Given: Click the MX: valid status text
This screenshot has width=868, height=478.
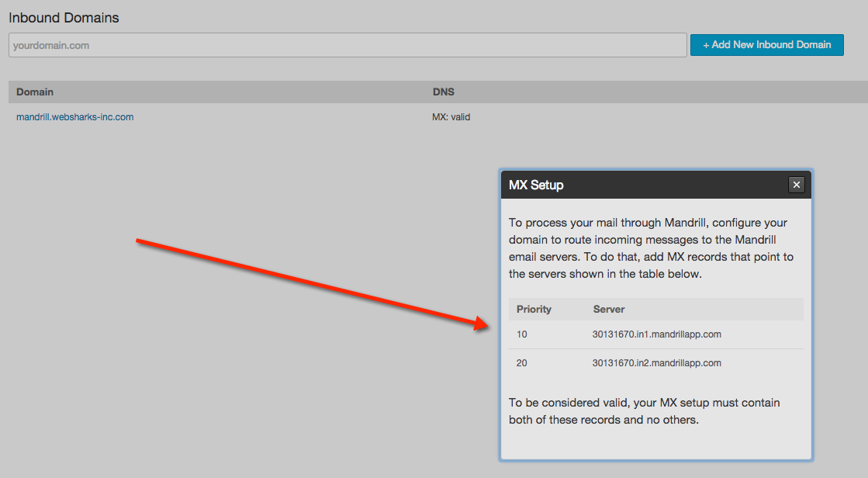Looking at the screenshot, I should (451, 117).
